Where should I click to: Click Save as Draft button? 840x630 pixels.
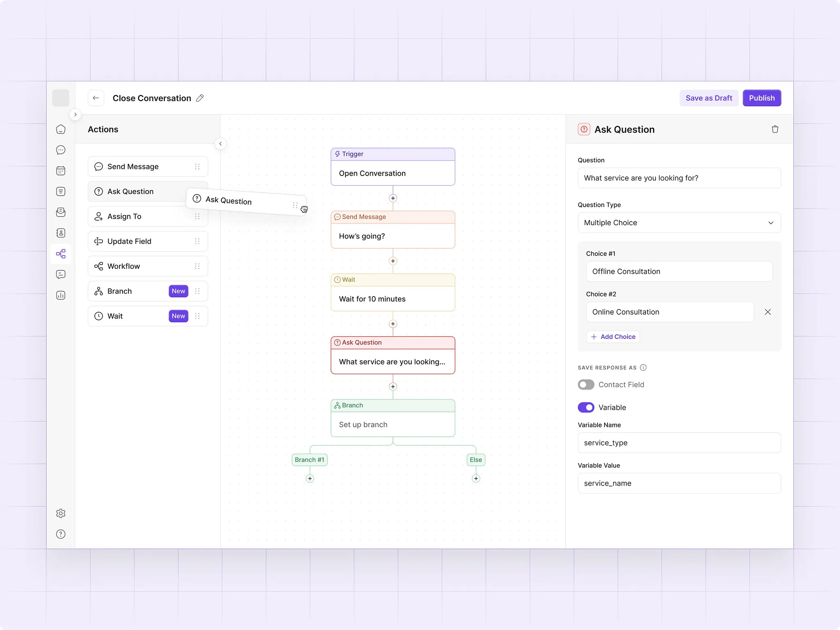(709, 98)
